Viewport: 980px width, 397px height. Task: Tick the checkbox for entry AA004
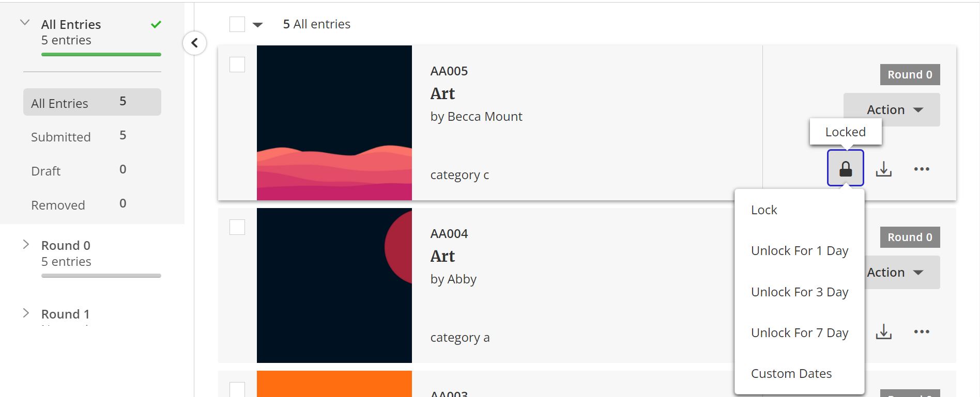(237, 227)
